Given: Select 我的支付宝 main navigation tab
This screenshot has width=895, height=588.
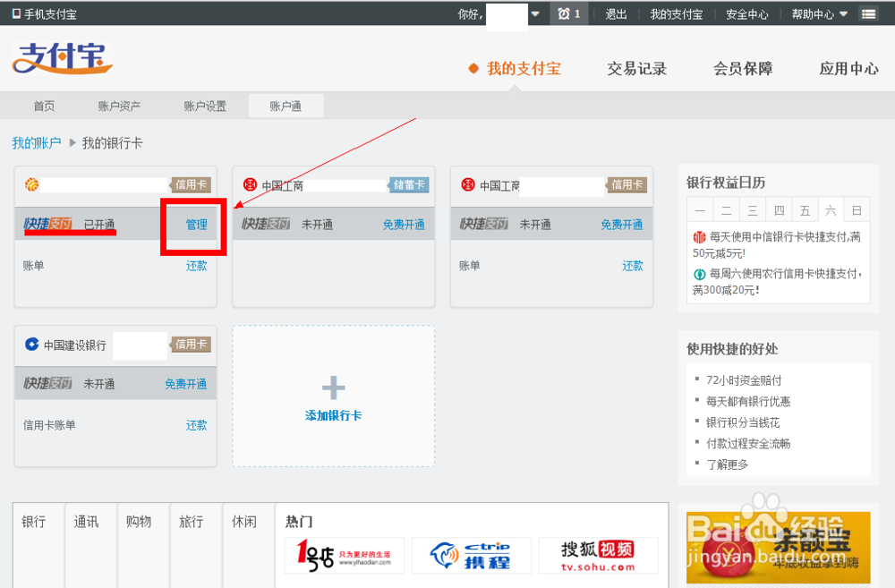Looking at the screenshot, I should click(x=524, y=69).
